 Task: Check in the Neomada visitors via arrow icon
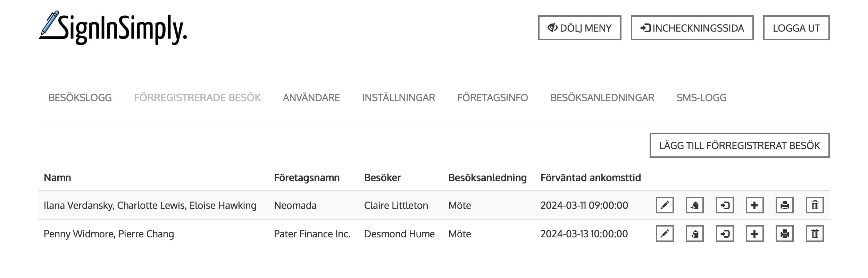click(x=725, y=205)
